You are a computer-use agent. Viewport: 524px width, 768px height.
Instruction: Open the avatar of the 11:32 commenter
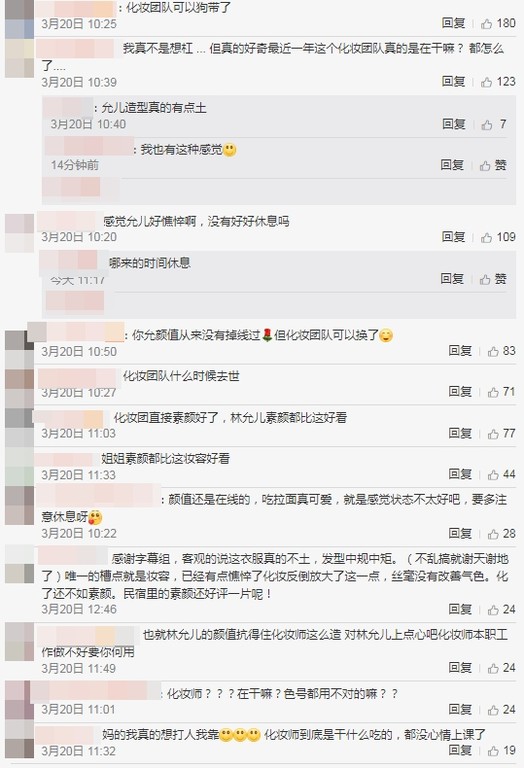[x=19, y=740]
